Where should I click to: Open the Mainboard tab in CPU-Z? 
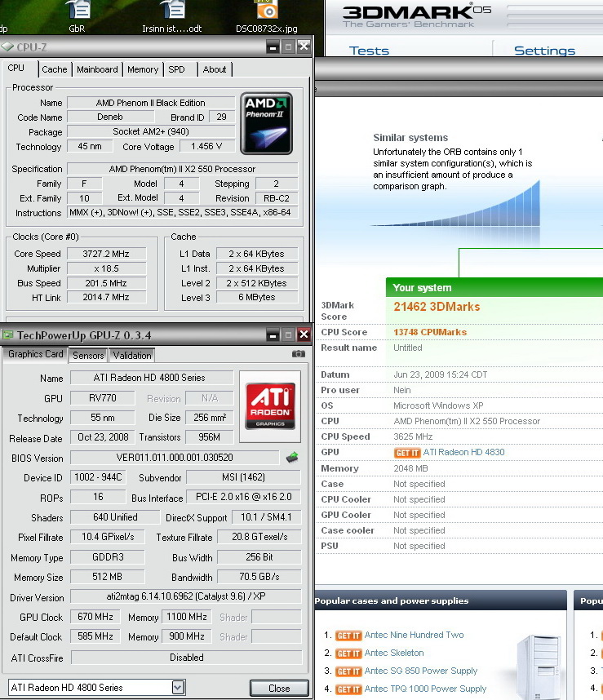pyautogui.click(x=97, y=69)
